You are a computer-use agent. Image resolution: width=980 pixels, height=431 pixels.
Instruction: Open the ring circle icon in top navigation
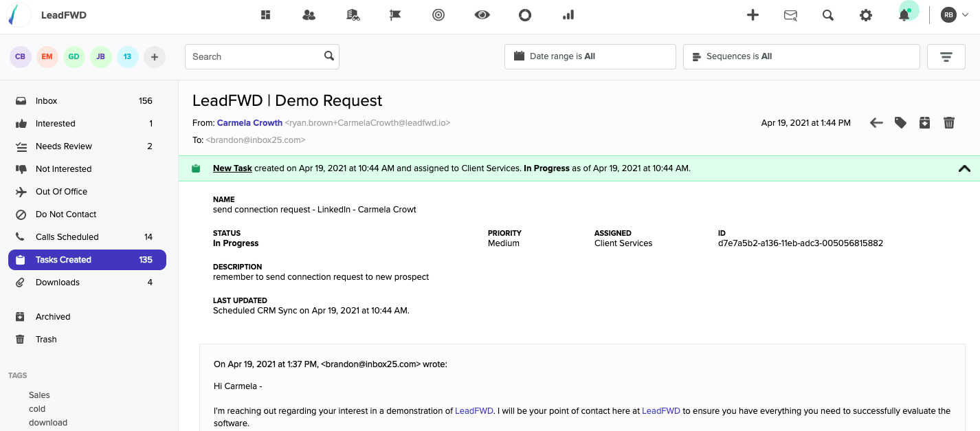click(525, 15)
